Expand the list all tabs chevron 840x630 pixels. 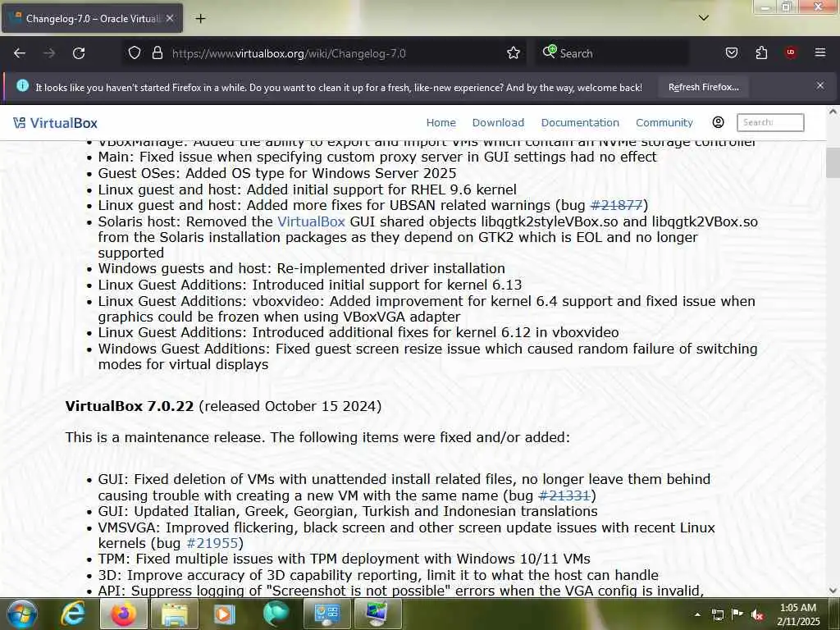pos(704,18)
